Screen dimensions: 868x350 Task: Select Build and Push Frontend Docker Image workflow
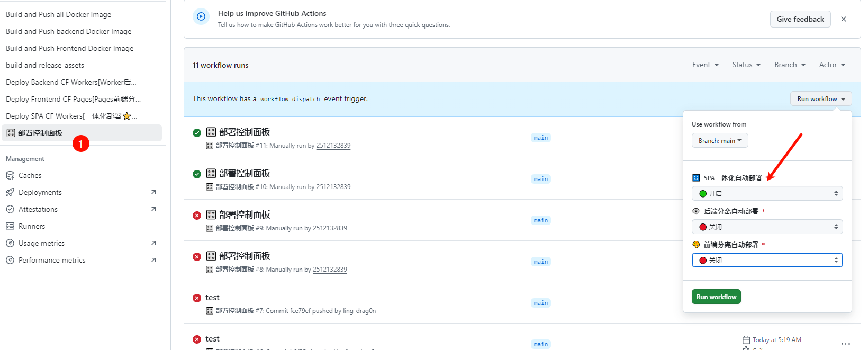pyautogui.click(x=70, y=48)
